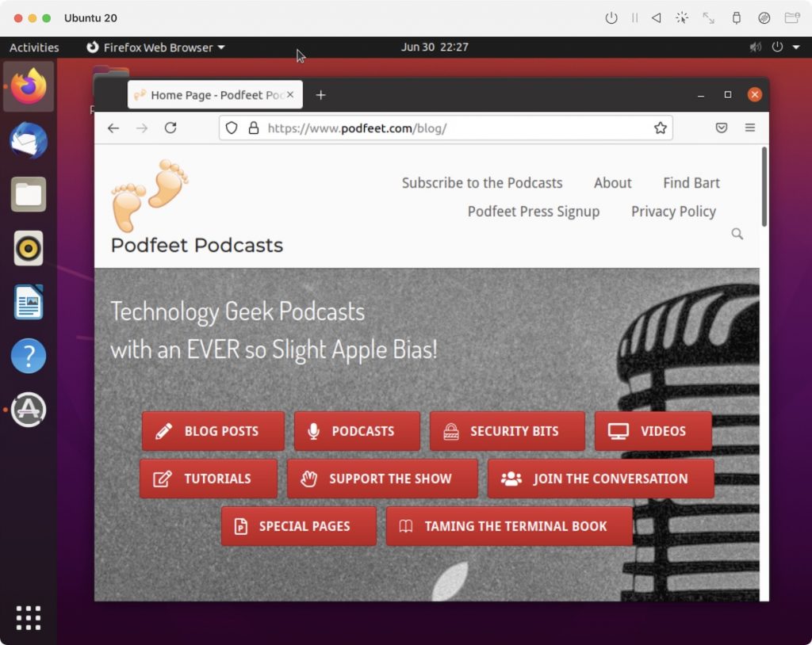Open the system status menu arrow
812x645 pixels.
coord(794,48)
